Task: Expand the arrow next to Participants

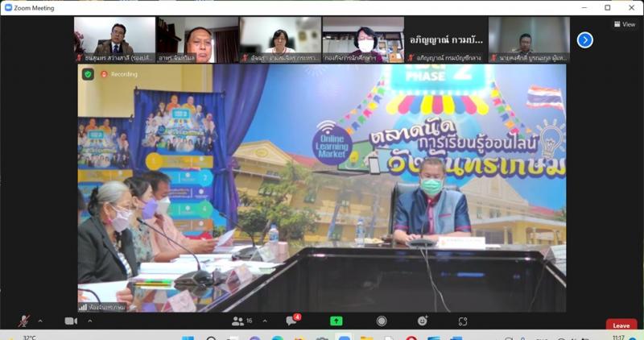Action: [x=265, y=321]
